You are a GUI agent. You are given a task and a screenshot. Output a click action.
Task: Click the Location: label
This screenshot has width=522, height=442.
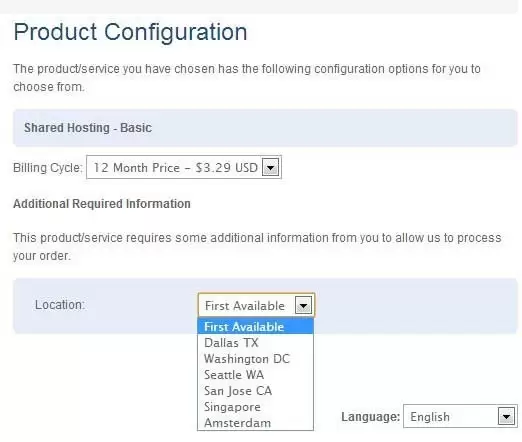(60, 305)
